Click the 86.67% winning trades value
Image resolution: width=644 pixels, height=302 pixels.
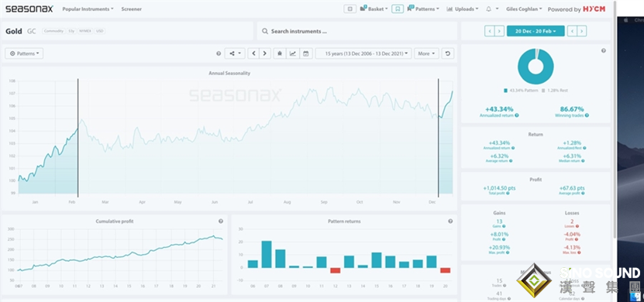(x=572, y=109)
